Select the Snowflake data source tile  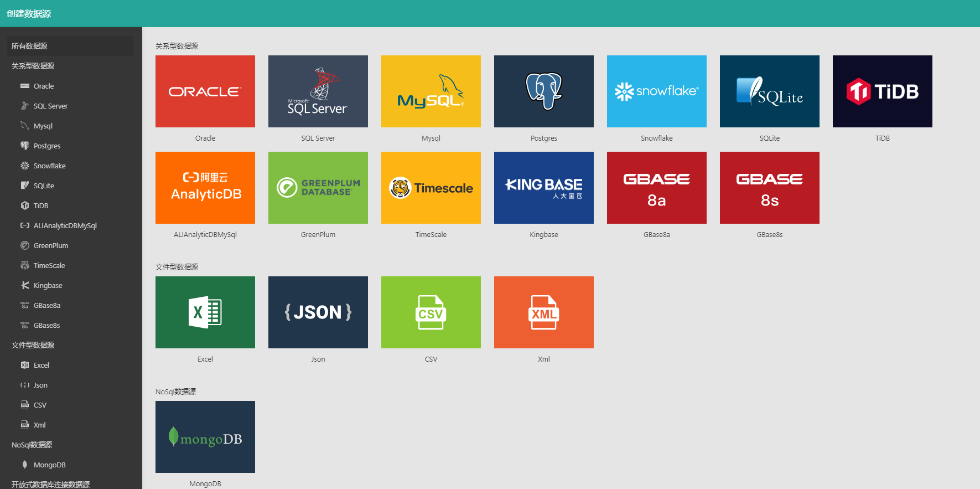tap(657, 91)
